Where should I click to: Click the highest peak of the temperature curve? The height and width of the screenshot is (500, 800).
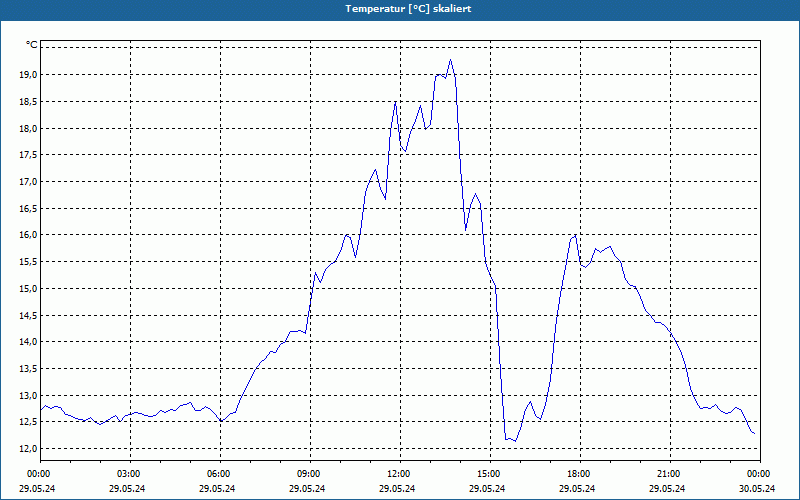click(x=450, y=60)
